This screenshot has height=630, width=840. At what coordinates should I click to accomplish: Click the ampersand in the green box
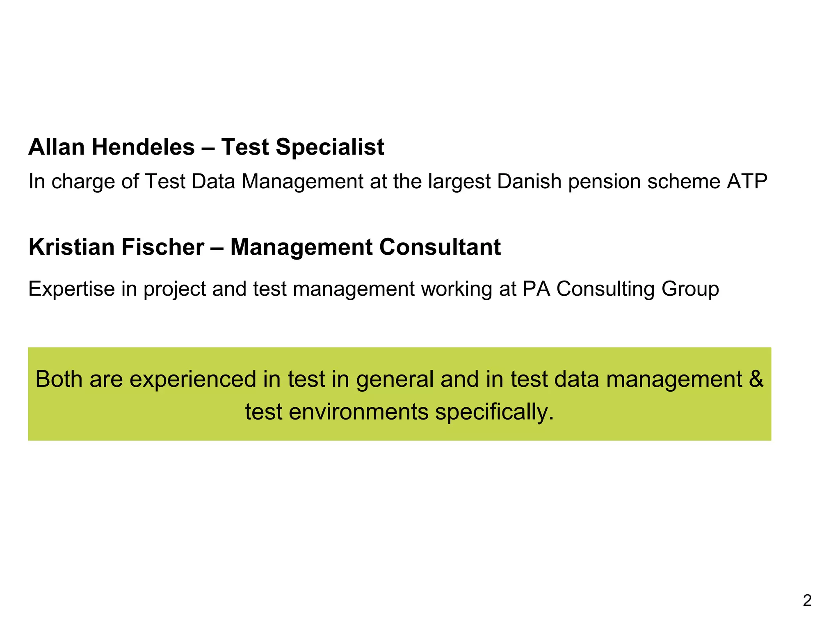756,379
